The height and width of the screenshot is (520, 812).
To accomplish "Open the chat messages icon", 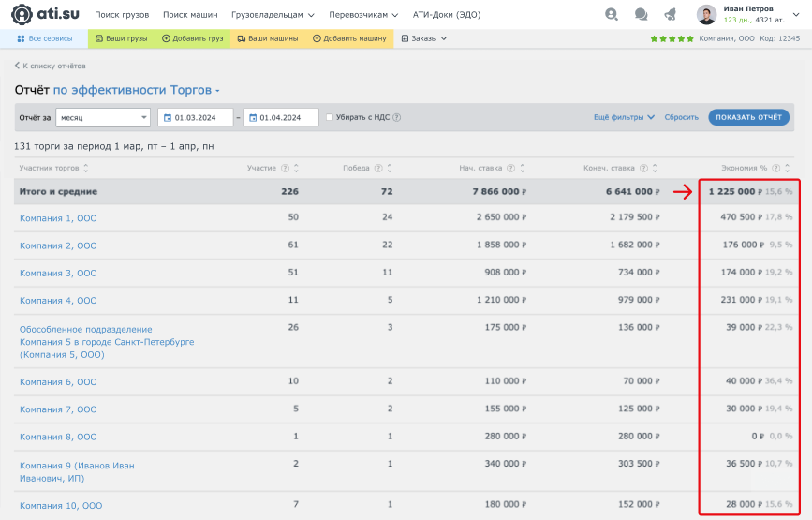I will [641, 15].
